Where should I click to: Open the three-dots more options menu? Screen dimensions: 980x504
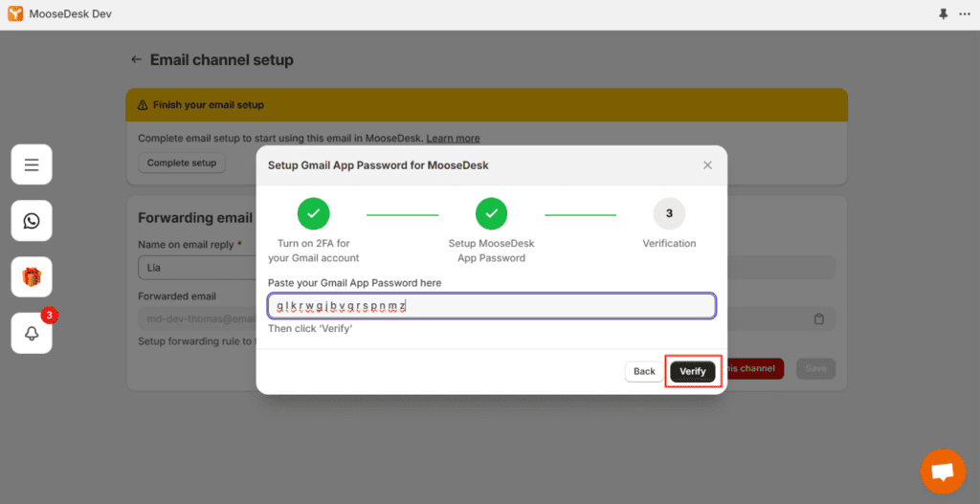[x=965, y=13]
